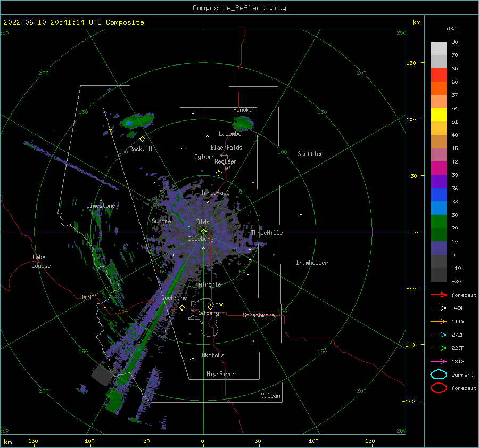Screen dimensions: 479x448
Task: Click the yellow diamond marker near RockyMH
Action: pos(142,139)
